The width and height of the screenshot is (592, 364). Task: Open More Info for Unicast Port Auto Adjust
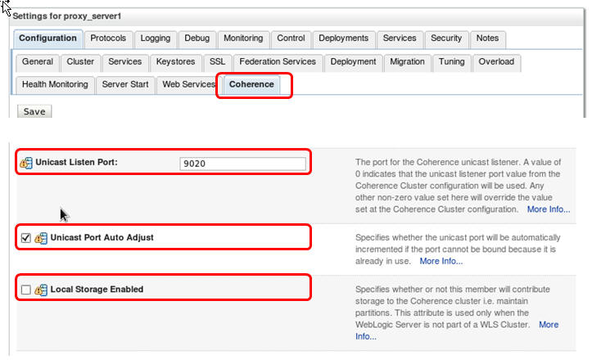441,261
